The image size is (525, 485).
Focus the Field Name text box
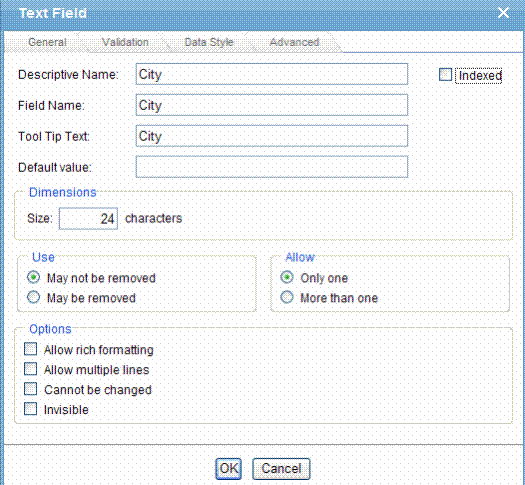(272, 105)
